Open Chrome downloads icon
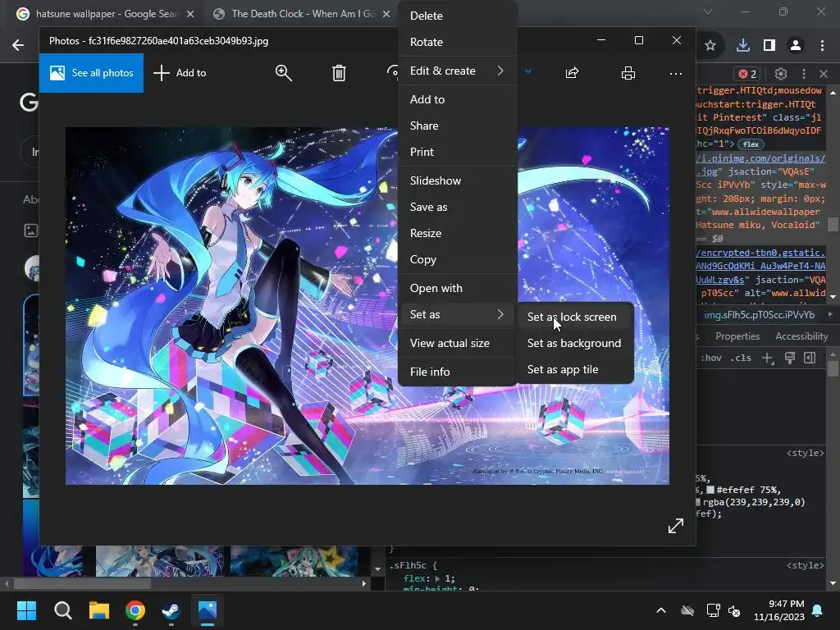This screenshot has height=630, width=840. [x=743, y=46]
